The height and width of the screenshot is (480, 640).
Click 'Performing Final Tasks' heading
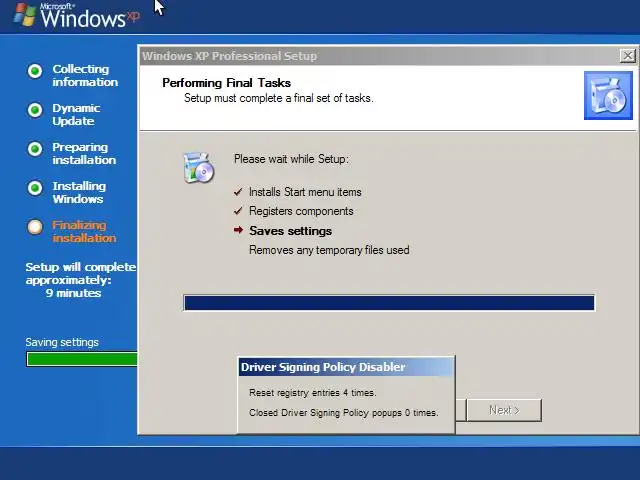coord(227,83)
